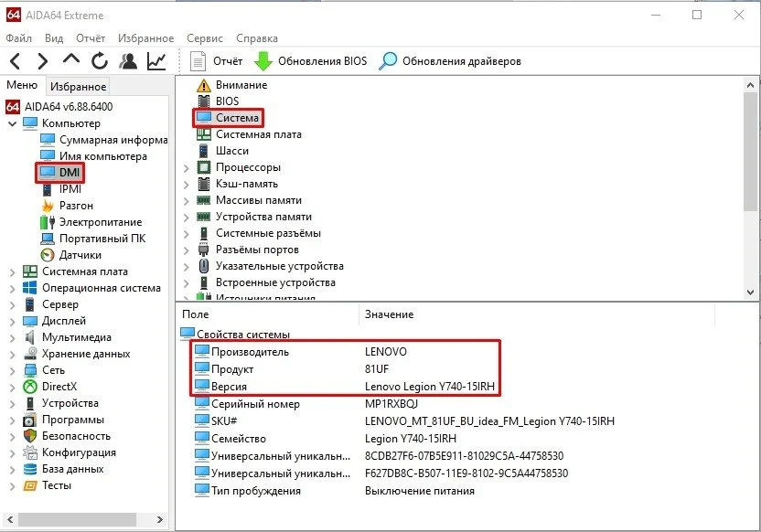
Task: Go forward with the right arrow toolbar icon
Action: 43,61
